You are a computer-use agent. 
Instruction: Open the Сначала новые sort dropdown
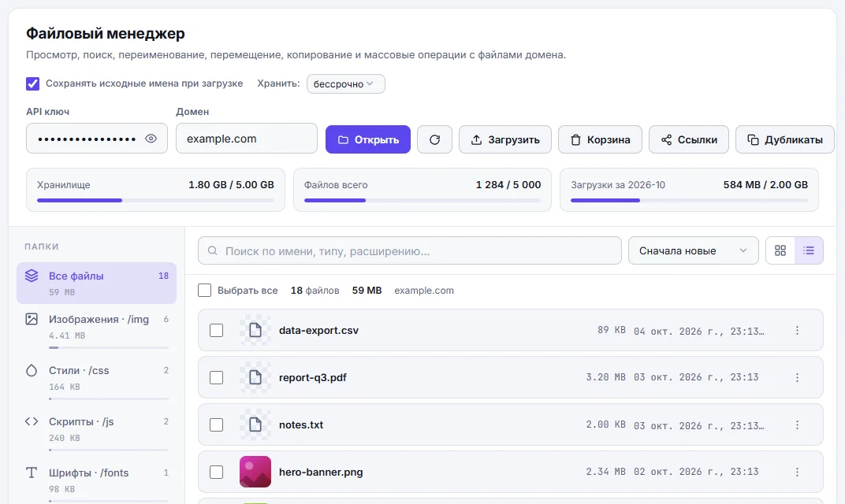tap(693, 250)
